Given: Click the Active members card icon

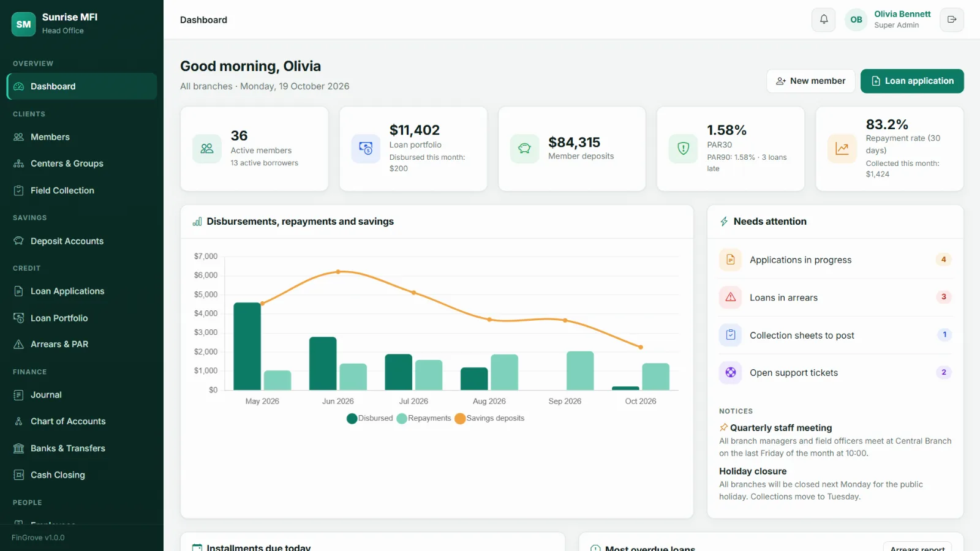Looking at the screenshot, I should [207, 149].
